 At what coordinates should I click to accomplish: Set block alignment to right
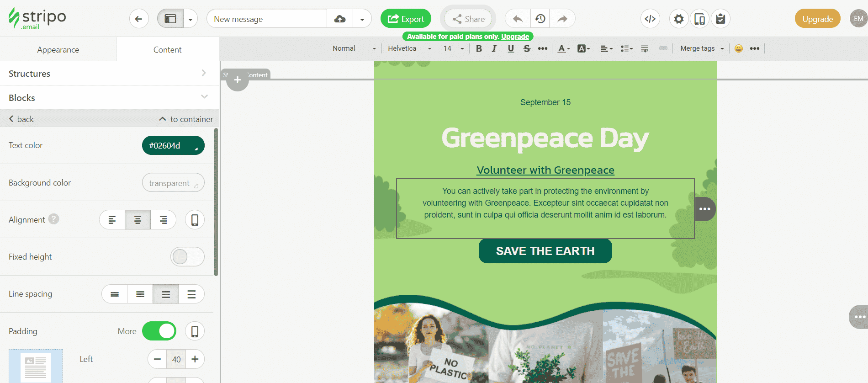click(x=163, y=220)
